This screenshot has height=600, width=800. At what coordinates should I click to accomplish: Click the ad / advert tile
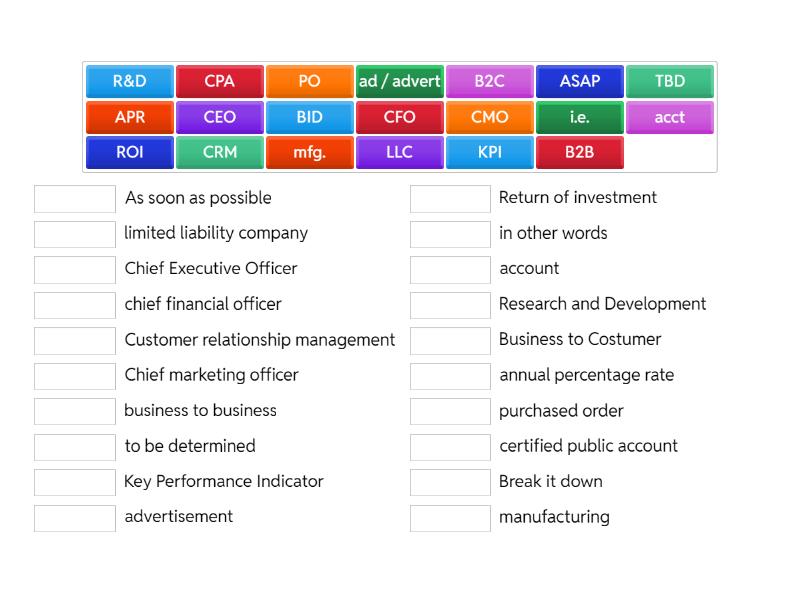pos(399,81)
